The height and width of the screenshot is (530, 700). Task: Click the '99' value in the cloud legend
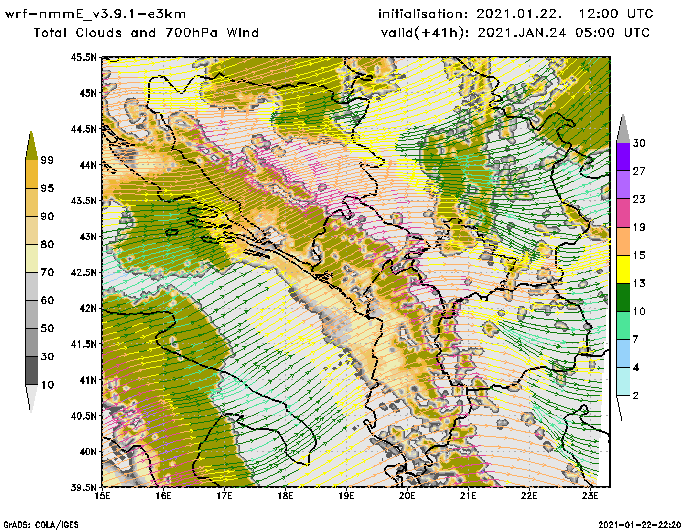coord(47,160)
